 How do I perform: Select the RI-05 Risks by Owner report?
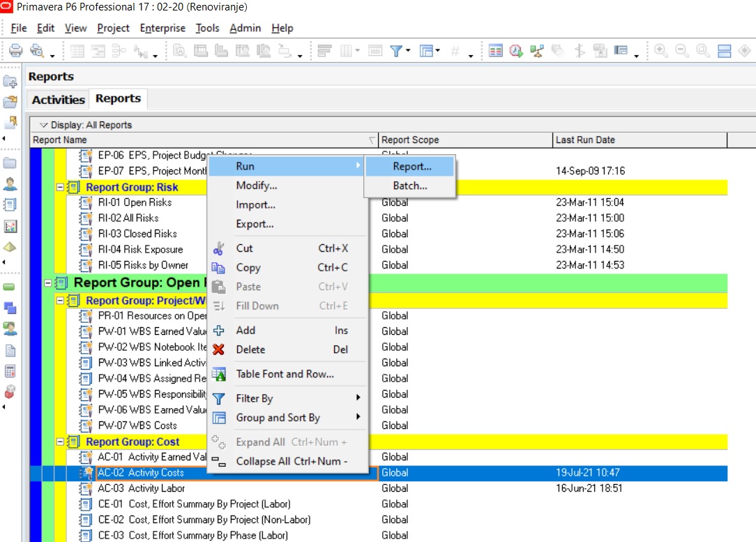coord(143,265)
